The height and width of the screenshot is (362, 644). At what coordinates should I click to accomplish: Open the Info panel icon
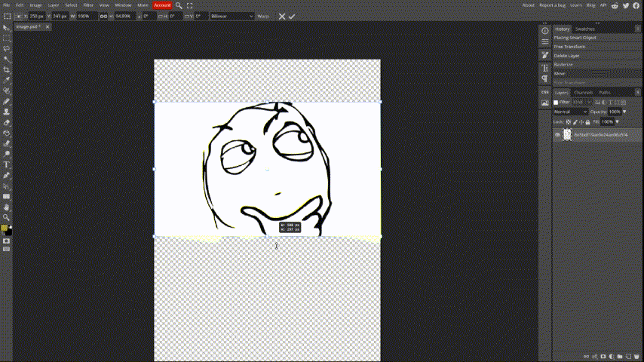tap(544, 30)
